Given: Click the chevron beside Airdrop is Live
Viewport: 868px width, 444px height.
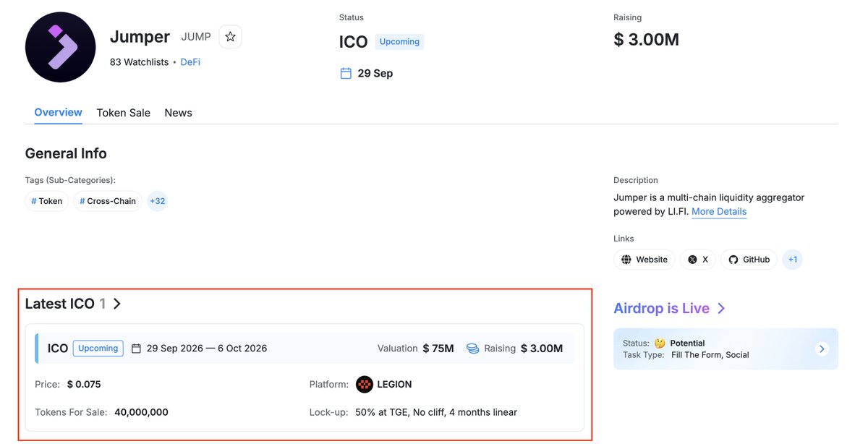Looking at the screenshot, I should pyautogui.click(x=721, y=309).
